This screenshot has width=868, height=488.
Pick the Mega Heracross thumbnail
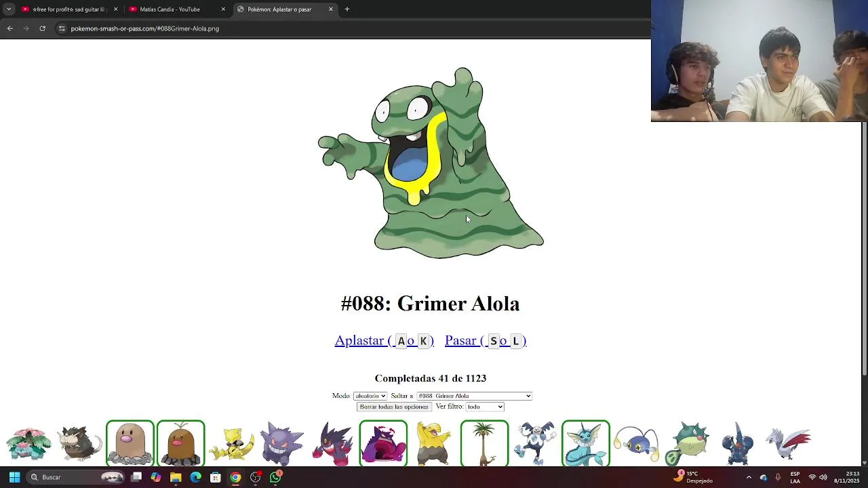click(x=738, y=444)
